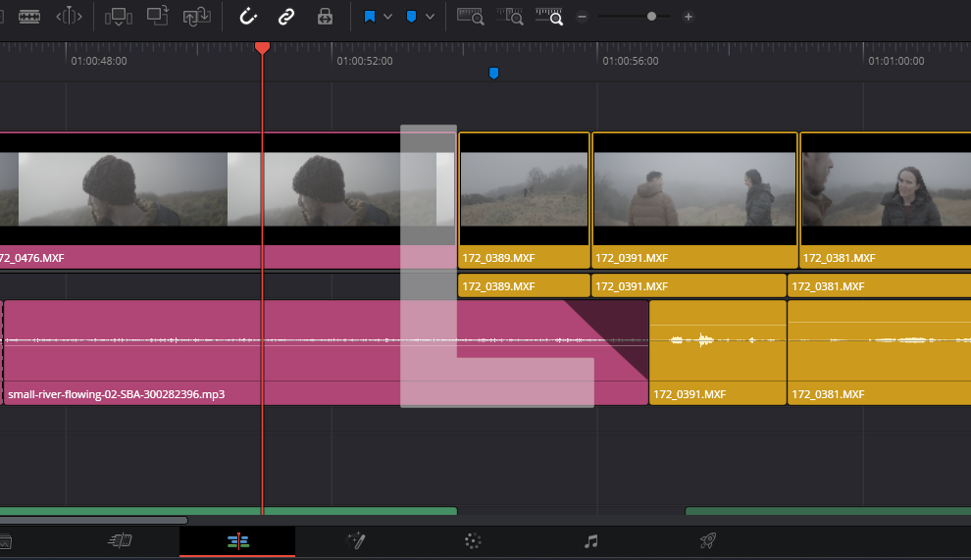Select the Blade edit mode tool
The width and height of the screenshot is (971, 560).
pyautogui.click(x=30, y=17)
